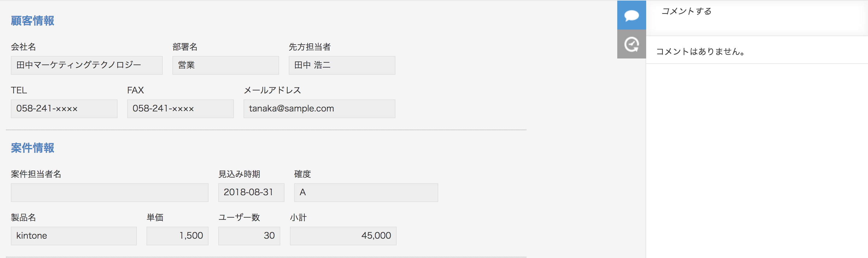The width and height of the screenshot is (868, 258).
Task: Click the 部署名 field showing 営業
Action: point(225,65)
